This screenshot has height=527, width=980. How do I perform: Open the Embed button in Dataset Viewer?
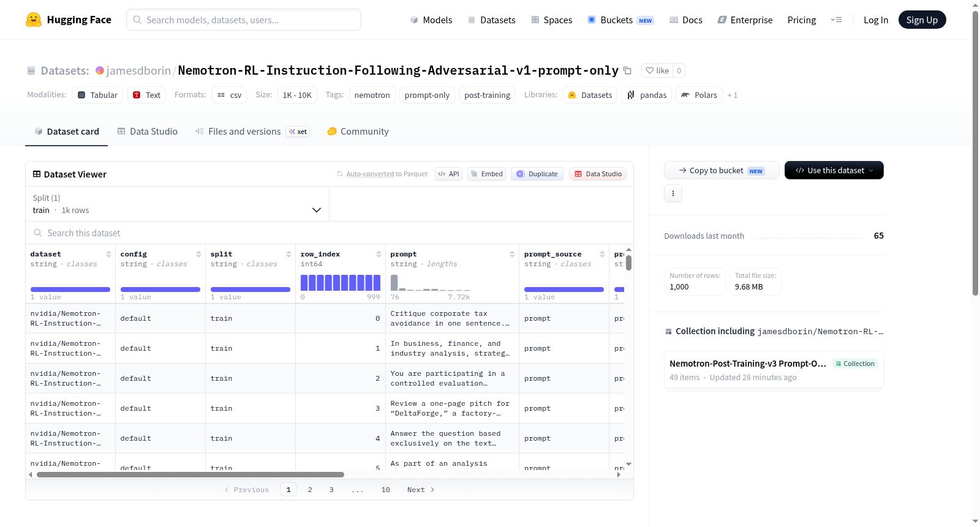[486, 174]
